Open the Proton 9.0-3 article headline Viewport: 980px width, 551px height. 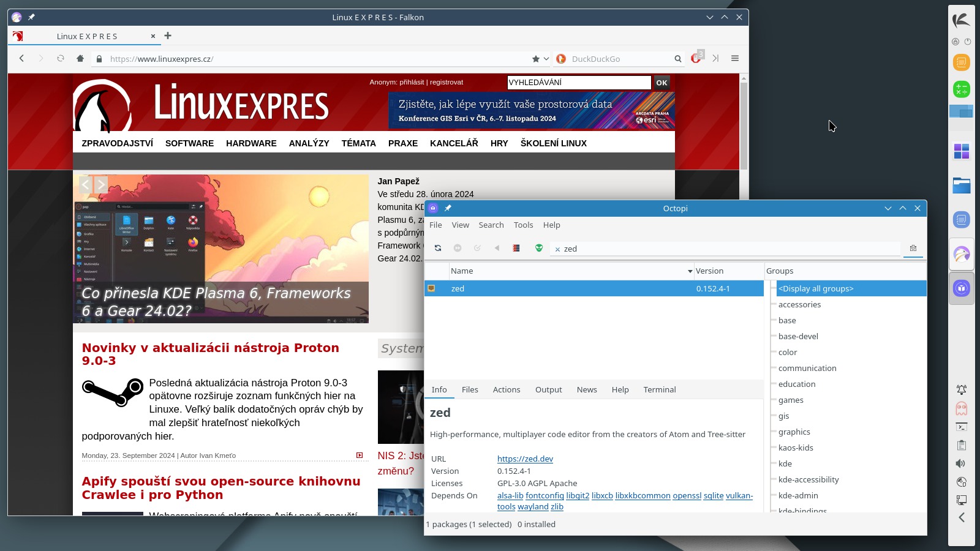[x=210, y=354]
